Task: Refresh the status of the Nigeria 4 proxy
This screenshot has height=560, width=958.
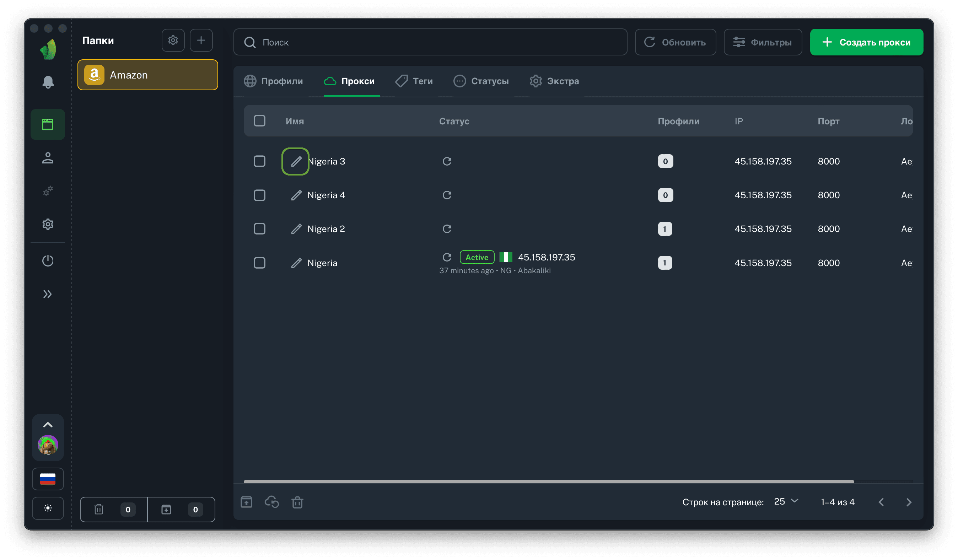Action: pyautogui.click(x=447, y=195)
